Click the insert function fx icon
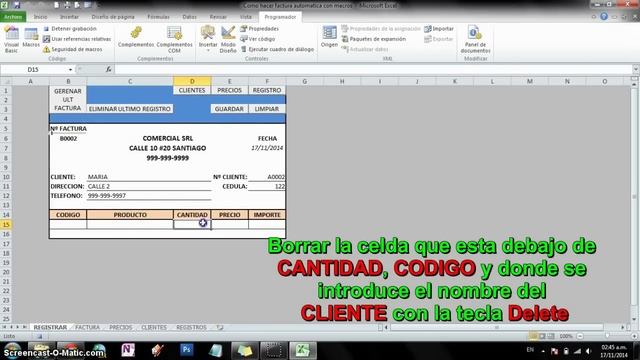The width and height of the screenshot is (640, 360). point(108,69)
